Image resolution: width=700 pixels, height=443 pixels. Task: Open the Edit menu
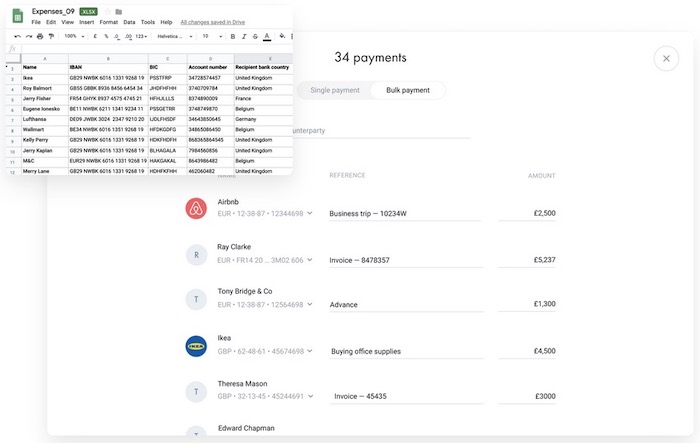point(51,22)
